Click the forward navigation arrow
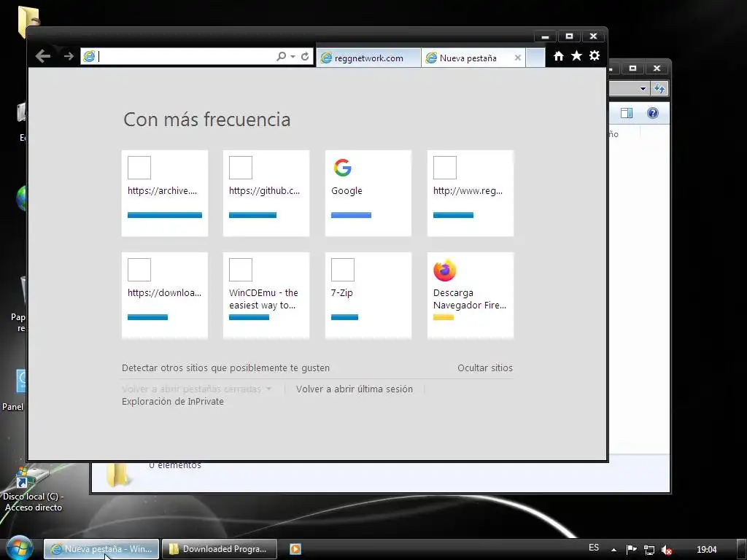This screenshot has height=560, width=747. pos(69,56)
